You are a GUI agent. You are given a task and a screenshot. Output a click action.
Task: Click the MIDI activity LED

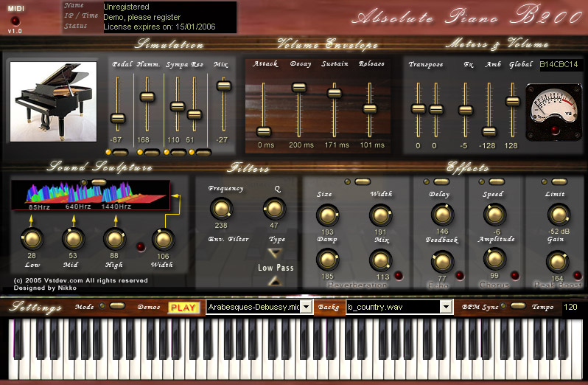point(15,21)
